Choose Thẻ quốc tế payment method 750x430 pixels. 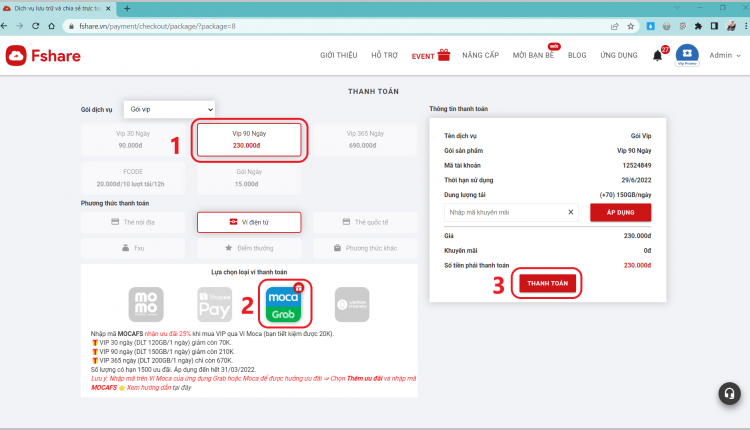[x=365, y=222]
